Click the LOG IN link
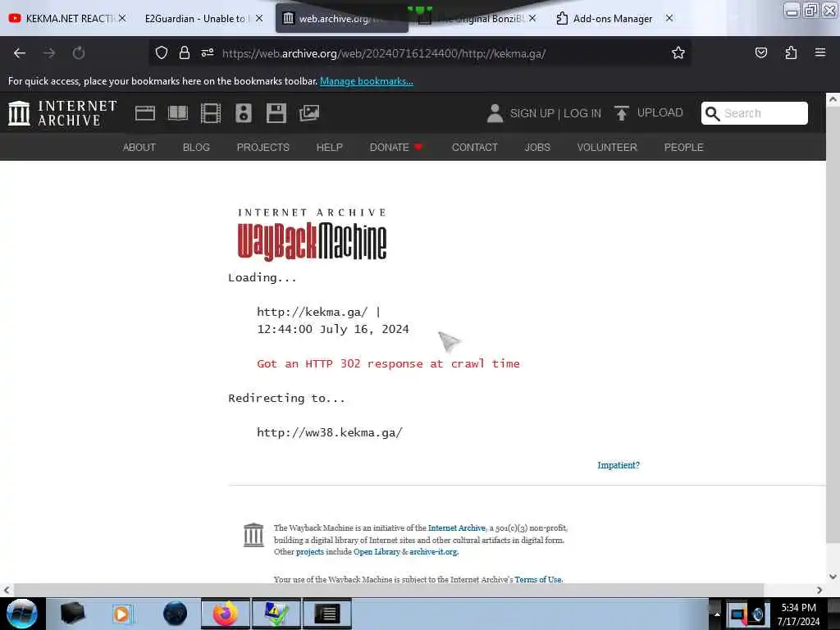Viewport: 840px width, 630px height. click(582, 113)
